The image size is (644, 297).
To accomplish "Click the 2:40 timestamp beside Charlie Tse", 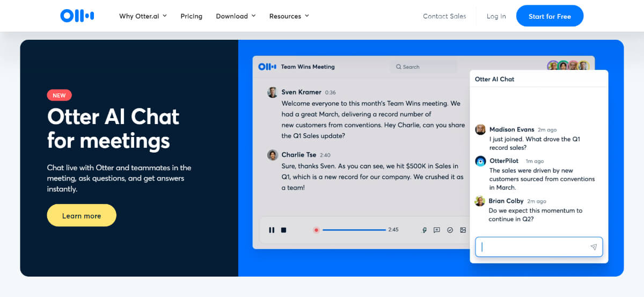I will point(325,155).
